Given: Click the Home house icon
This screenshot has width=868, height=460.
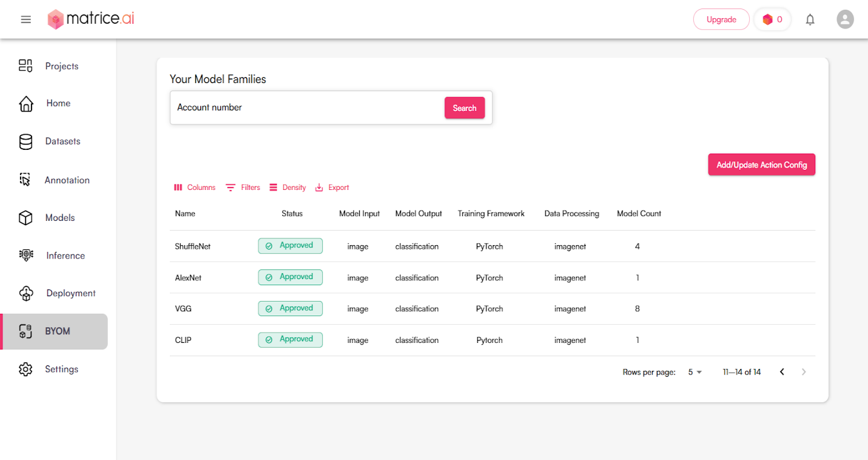Looking at the screenshot, I should click(x=26, y=104).
